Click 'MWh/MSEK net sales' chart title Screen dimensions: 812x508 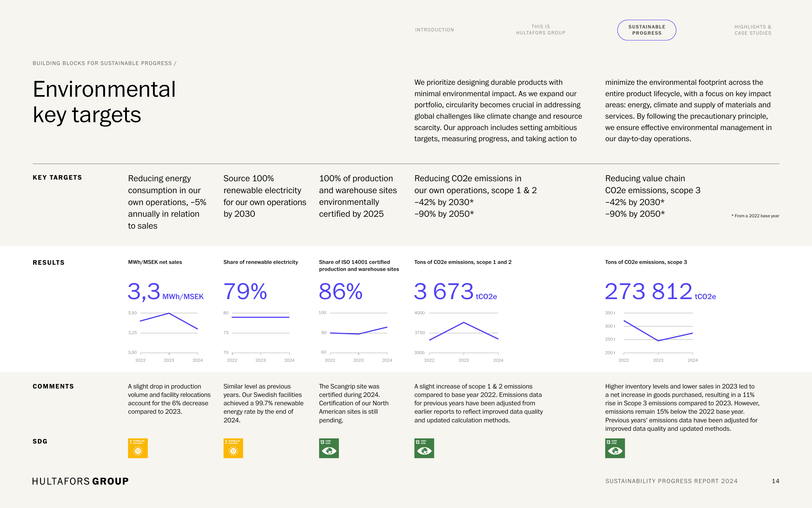tap(155, 262)
